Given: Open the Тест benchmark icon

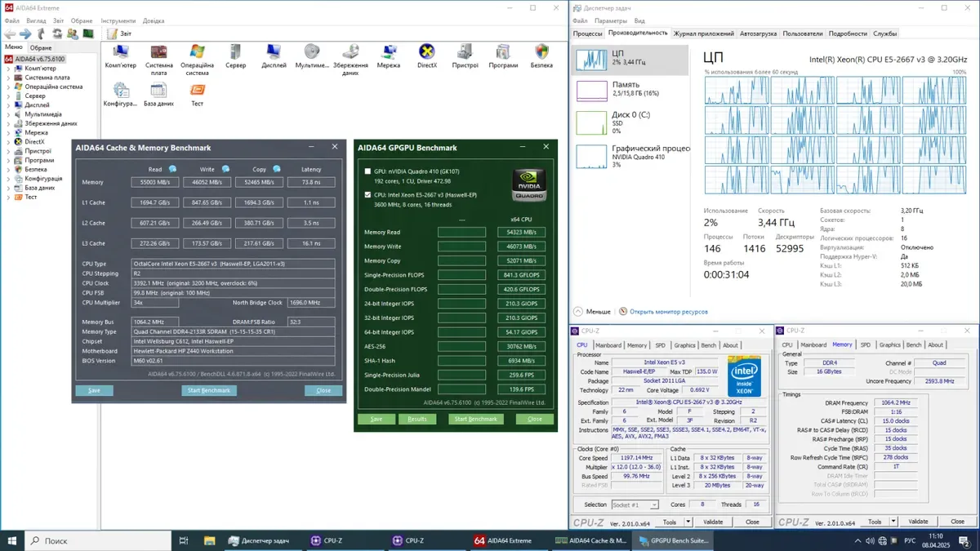Looking at the screenshot, I should pyautogui.click(x=197, y=91).
